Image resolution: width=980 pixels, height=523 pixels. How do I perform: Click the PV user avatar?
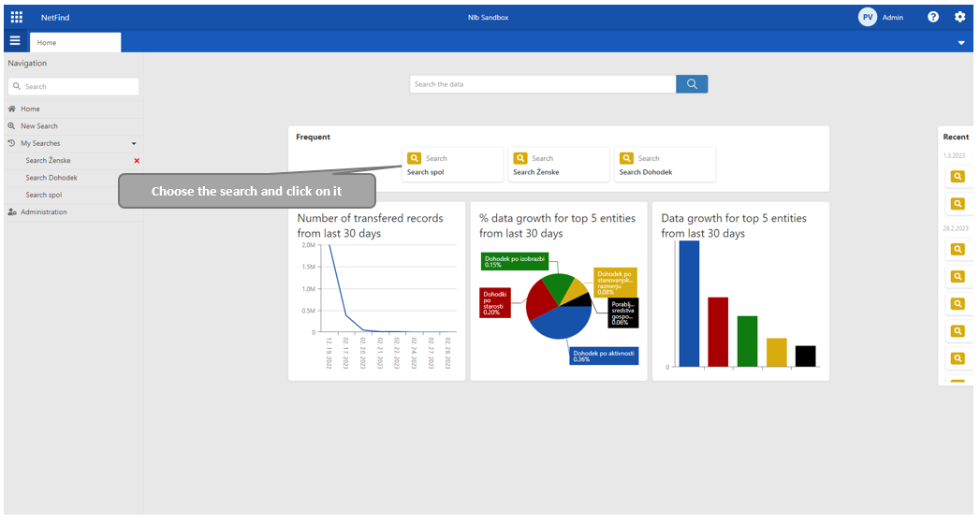[x=868, y=17]
